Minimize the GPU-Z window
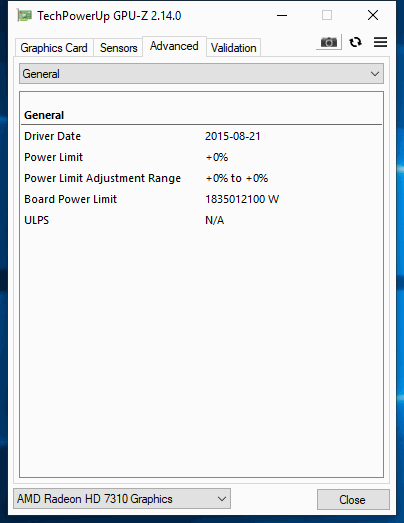Viewport: 404px width, 523px height. pyautogui.click(x=282, y=15)
